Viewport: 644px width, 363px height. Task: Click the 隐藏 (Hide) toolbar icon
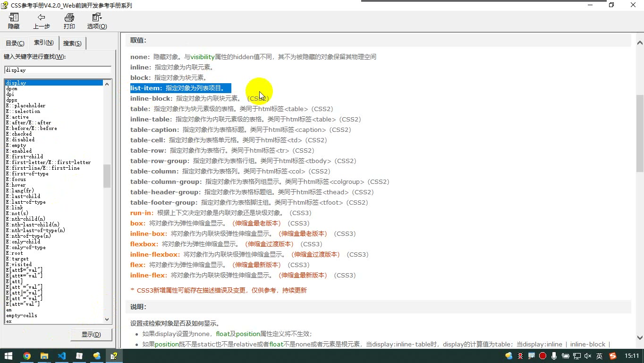click(x=14, y=21)
